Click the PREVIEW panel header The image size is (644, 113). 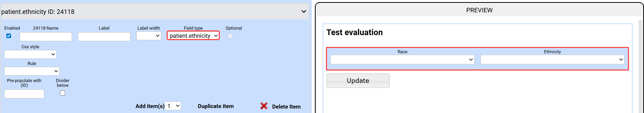tap(479, 10)
